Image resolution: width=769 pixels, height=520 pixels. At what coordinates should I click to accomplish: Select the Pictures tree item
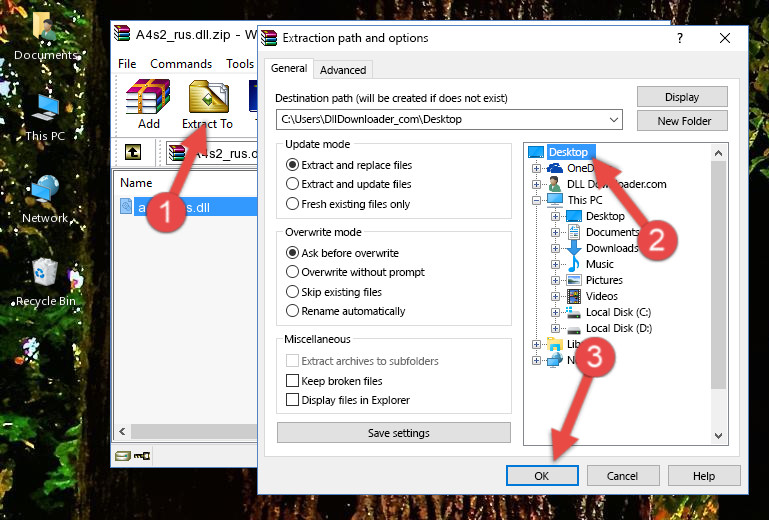coord(604,281)
